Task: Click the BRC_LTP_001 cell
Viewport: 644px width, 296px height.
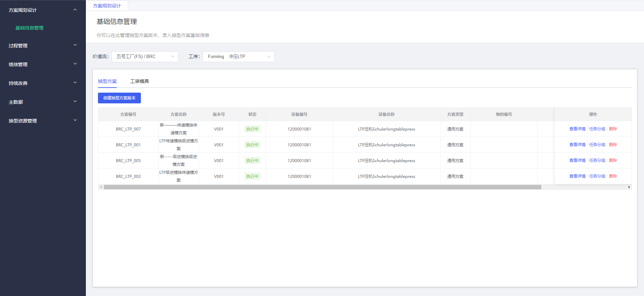Action: pyautogui.click(x=128, y=145)
